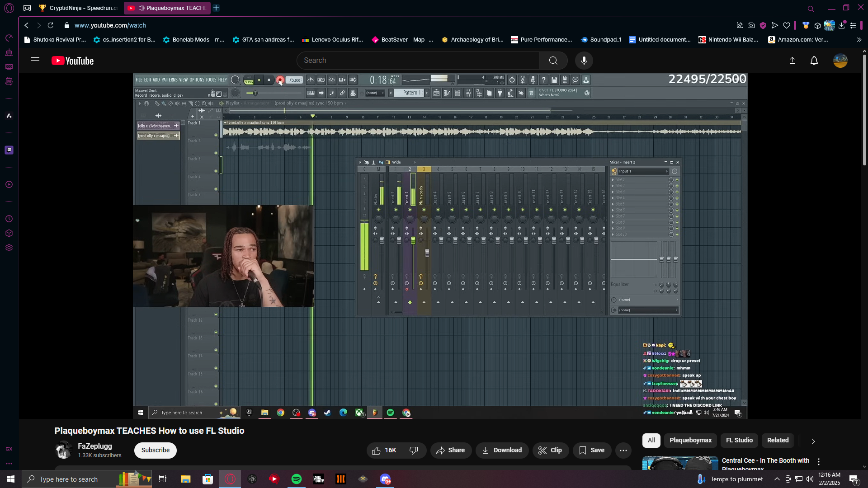Open the History clock icon in sidebar
This screenshot has width=868, height=488.
9,219
